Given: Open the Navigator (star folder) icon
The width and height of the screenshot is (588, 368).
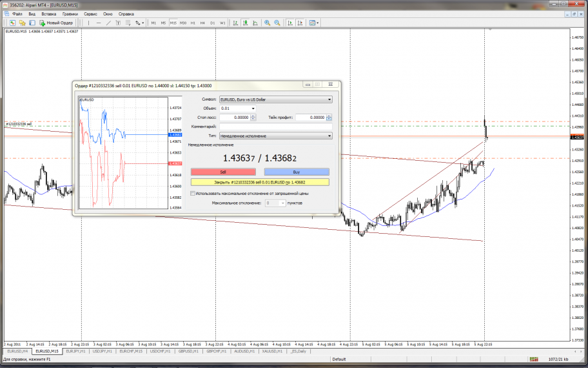Looking at the screenshot, I should [x=22, y=23].
